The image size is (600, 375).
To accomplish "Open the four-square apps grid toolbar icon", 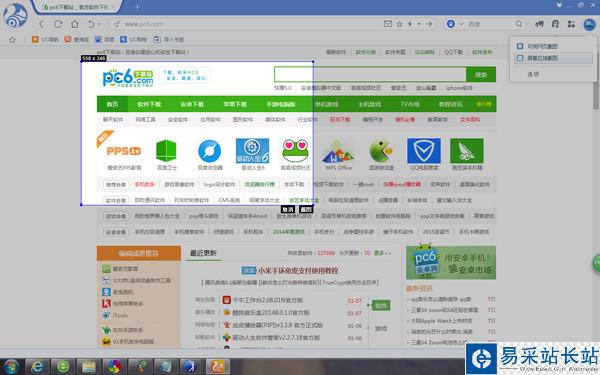I will [x=571, y=24].
